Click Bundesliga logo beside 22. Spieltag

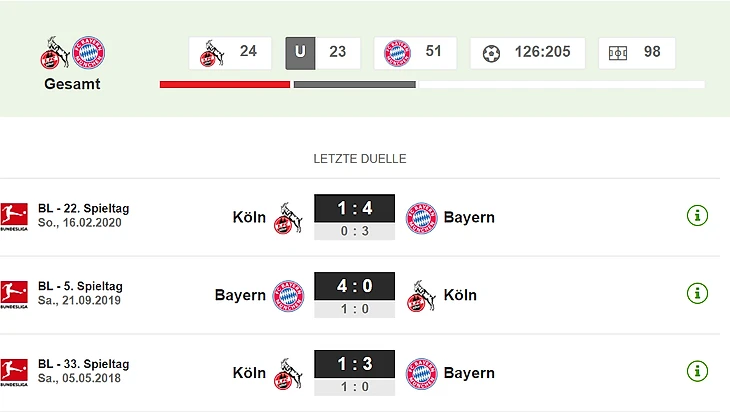pos(14,216)
